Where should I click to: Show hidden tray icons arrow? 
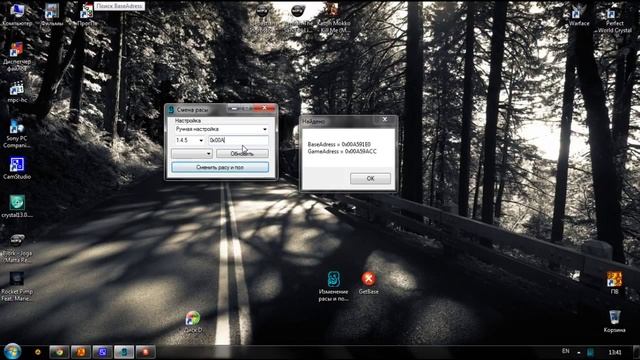pos(579,352)
